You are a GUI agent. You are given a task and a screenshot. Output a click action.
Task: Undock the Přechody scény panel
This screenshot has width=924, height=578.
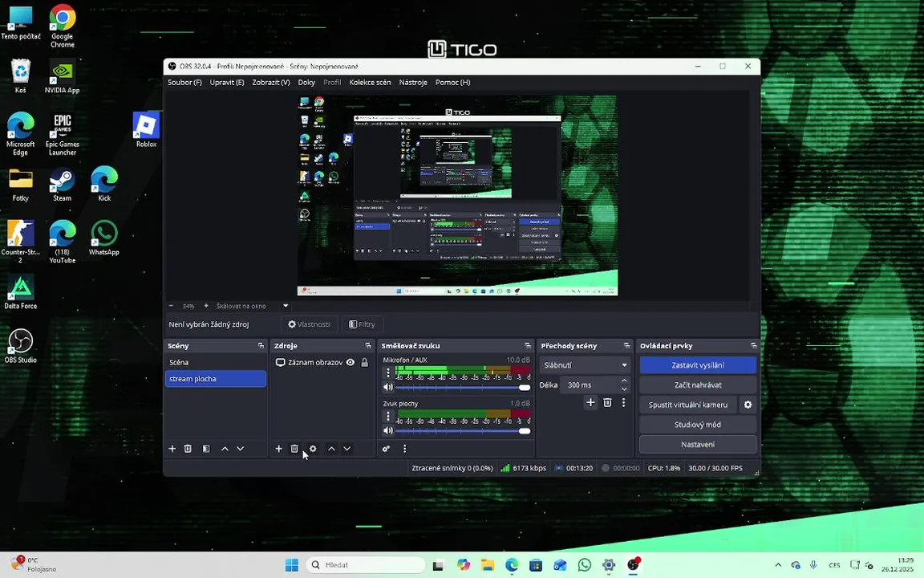point(627,346)
